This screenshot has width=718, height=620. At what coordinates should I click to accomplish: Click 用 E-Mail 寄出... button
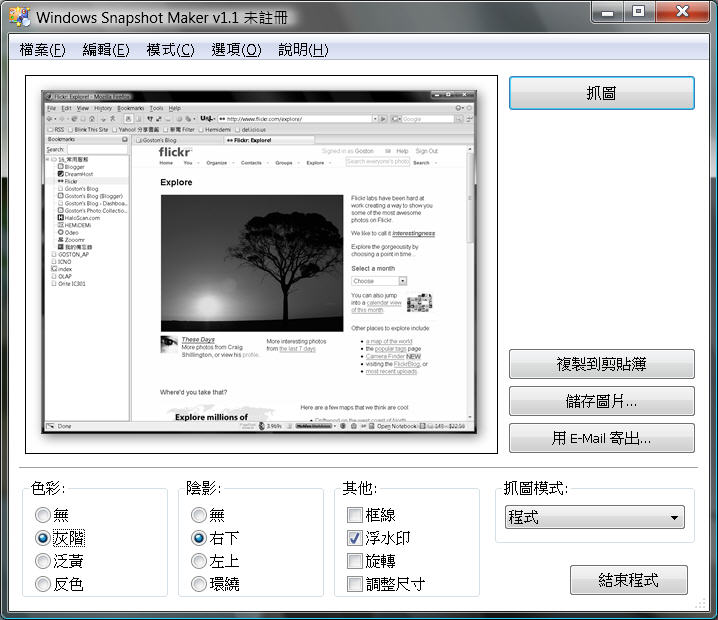602,438
